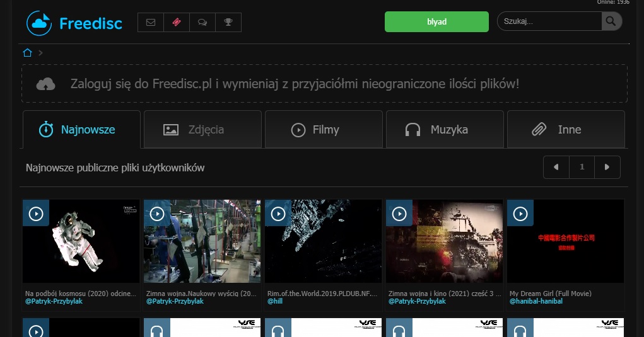
Task: Open Na podbój kosmosu (2020) title link
Action: (x=81, y=294)
